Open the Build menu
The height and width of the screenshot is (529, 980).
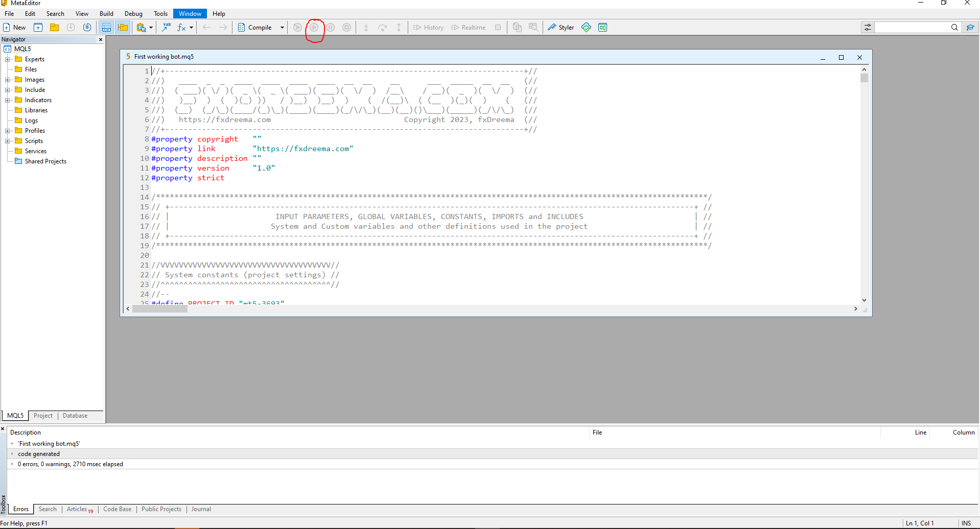[106, 14]
